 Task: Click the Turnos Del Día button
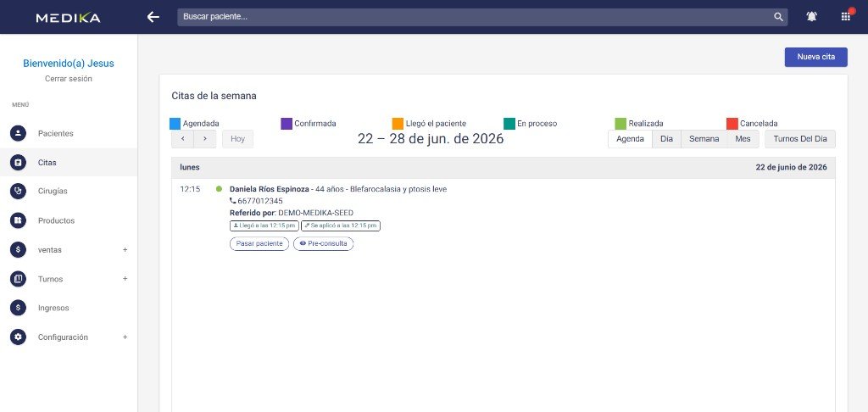click(800, 139)
